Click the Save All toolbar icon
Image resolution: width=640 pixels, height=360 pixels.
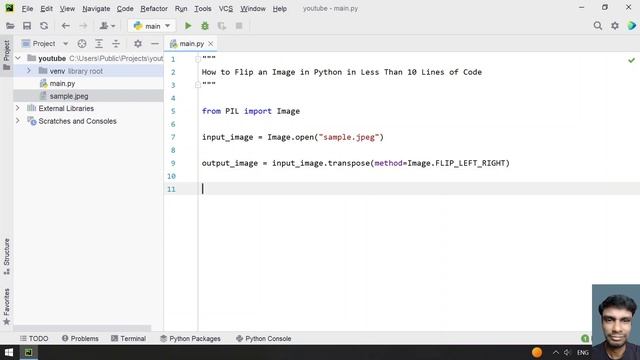[x=27, y=26]
